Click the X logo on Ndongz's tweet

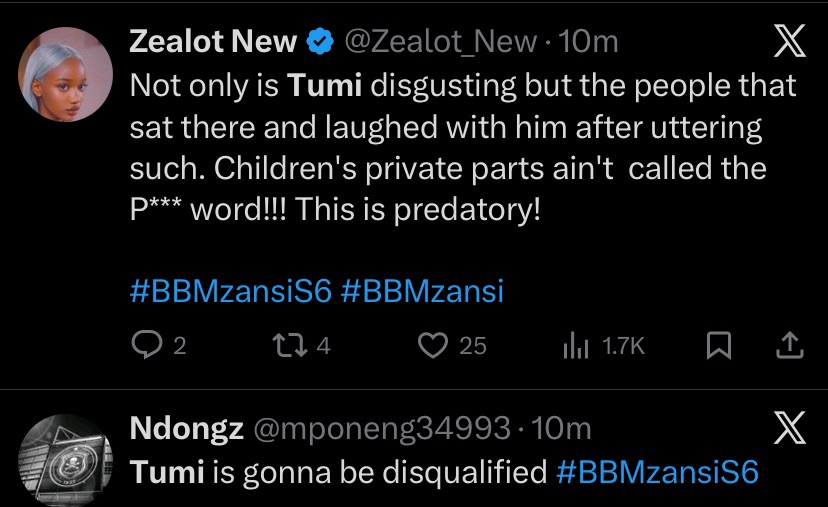[789, 430]
